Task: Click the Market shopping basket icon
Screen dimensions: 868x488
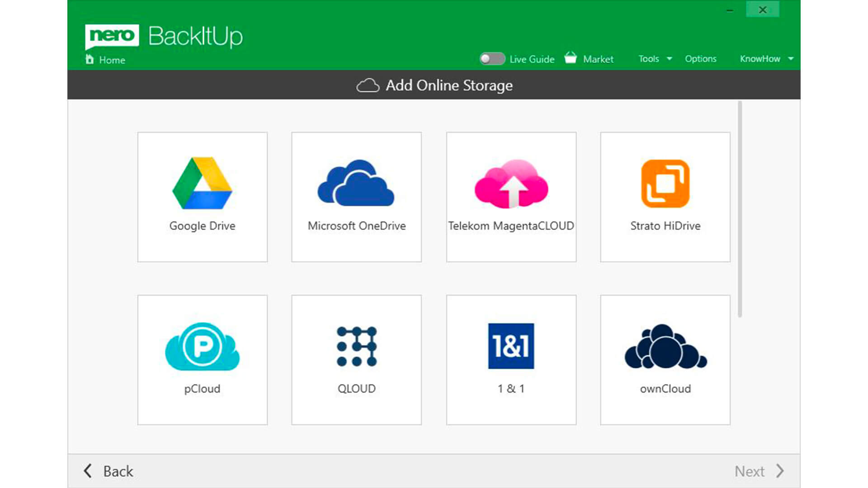Action: [571, 58]
